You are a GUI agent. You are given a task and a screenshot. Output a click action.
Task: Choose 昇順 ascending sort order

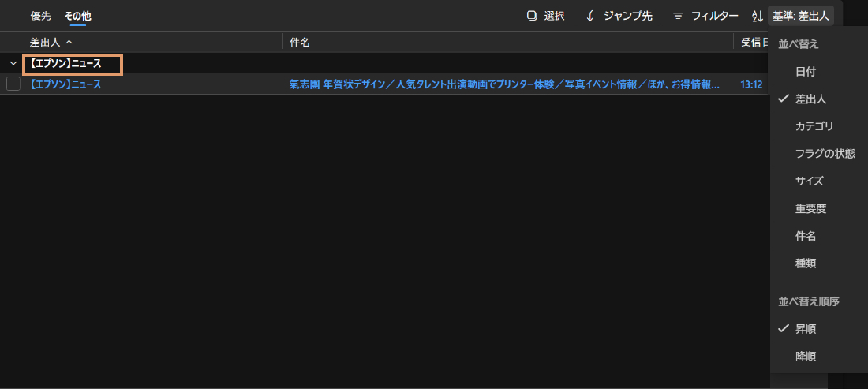[x=806, y=329]
